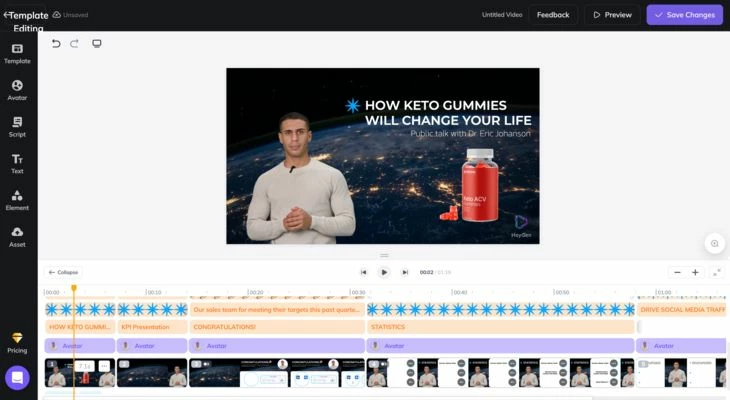Zoom in the timeline with plus
This screenshot has height=400, width=730.
(695, 272)
